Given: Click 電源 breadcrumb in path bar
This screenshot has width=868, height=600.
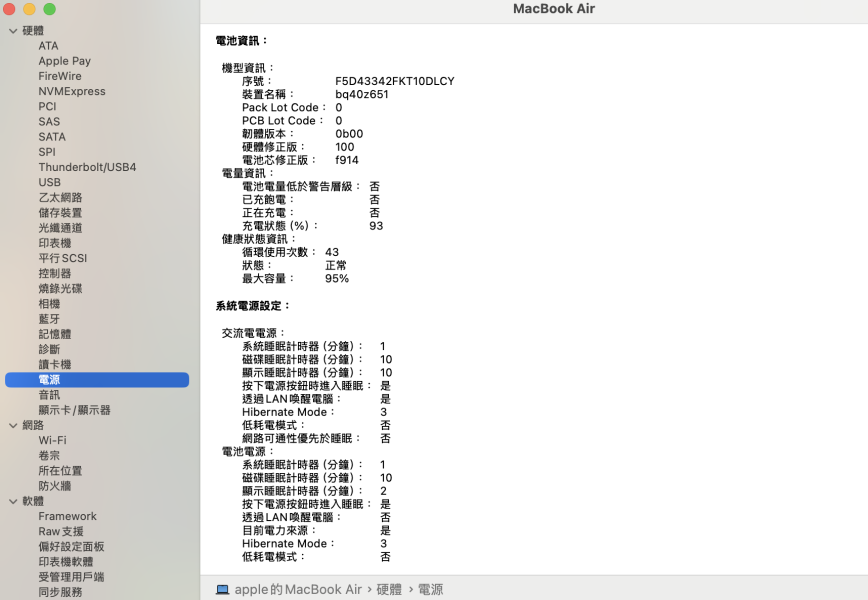Looking at the screenshot, I should pos(431,589).
